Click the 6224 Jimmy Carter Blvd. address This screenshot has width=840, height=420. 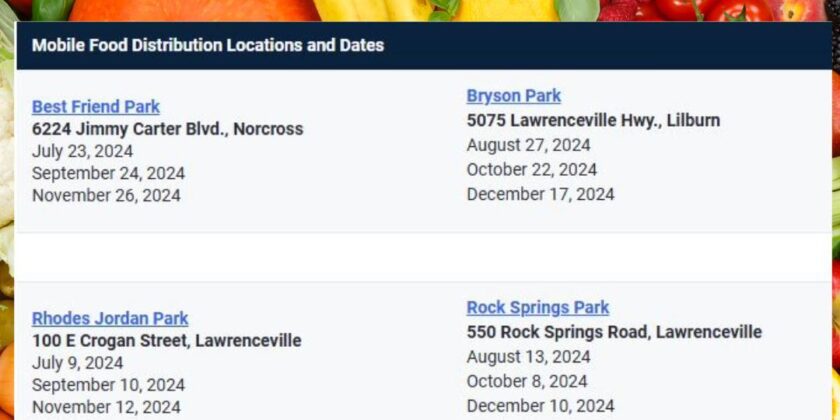[167, 129]
